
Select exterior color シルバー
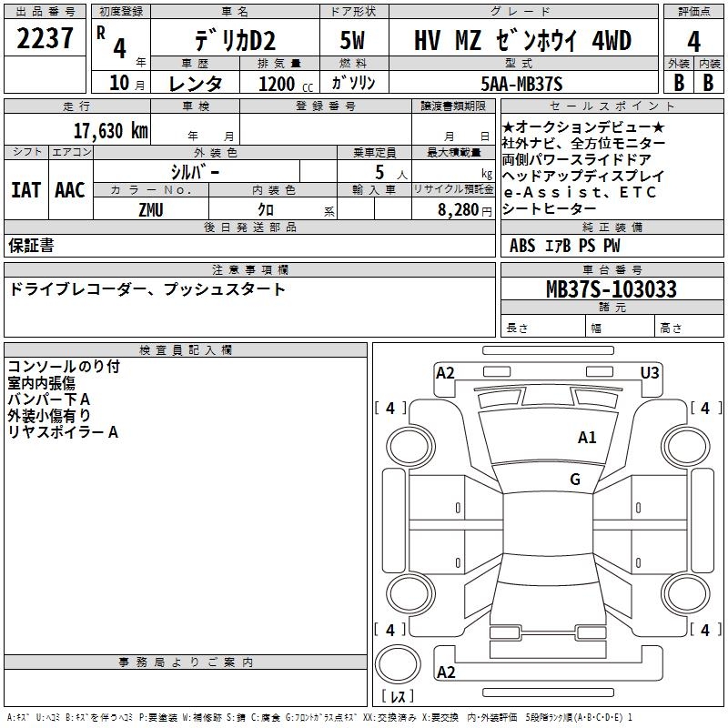click(x=195, y=172)
